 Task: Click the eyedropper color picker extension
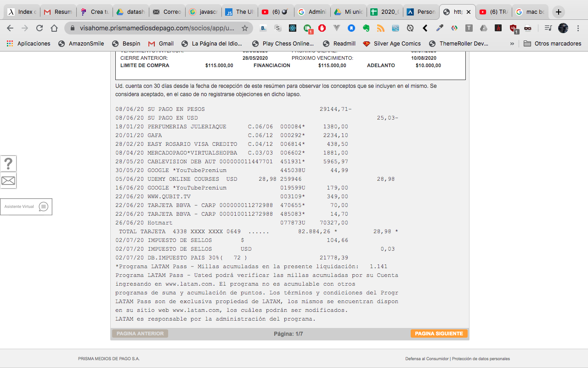click(x=440, y=28)
